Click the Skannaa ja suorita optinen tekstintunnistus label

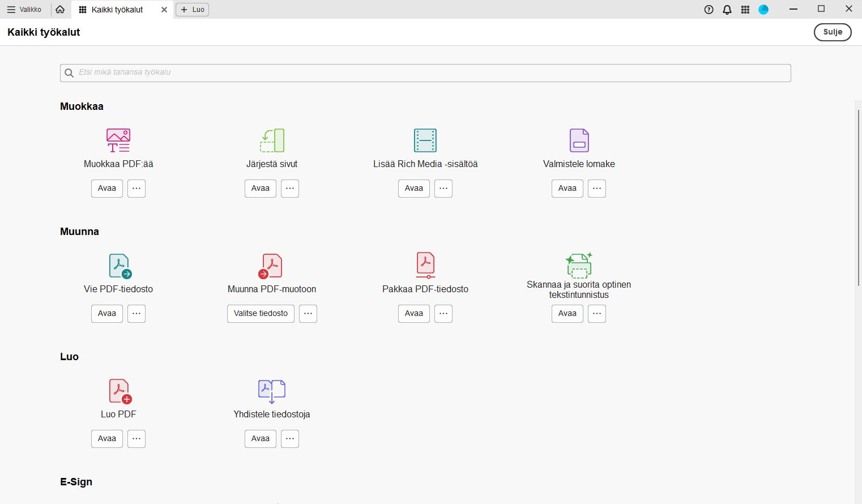point(579,289)
